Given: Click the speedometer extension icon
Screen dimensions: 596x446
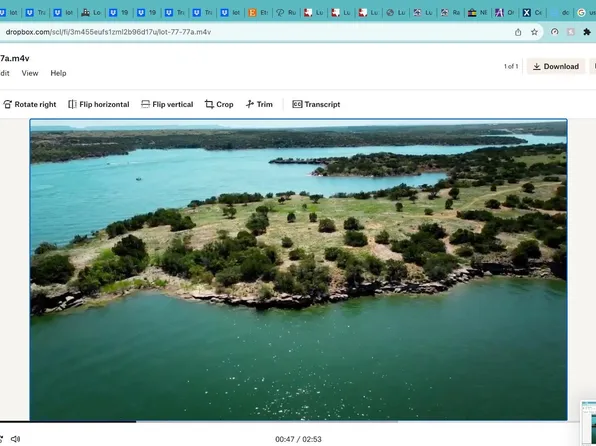Looking at the screenshot, I should tap(555, 32).
